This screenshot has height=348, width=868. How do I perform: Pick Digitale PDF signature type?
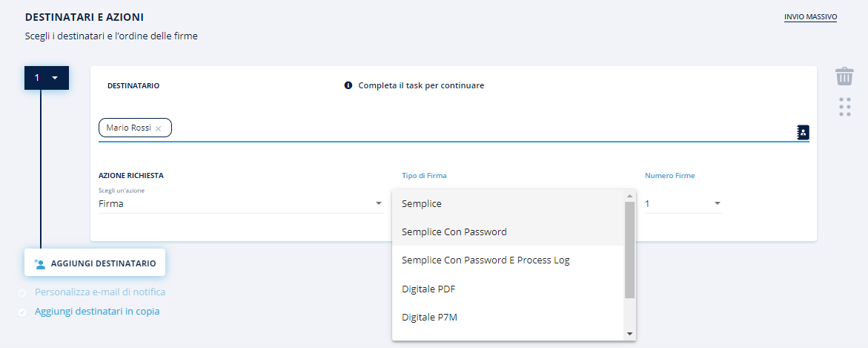pos(430,289)
